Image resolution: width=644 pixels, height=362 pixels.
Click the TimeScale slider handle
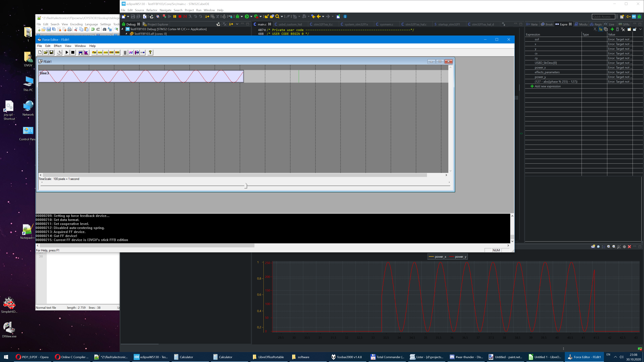coord(246,186)
